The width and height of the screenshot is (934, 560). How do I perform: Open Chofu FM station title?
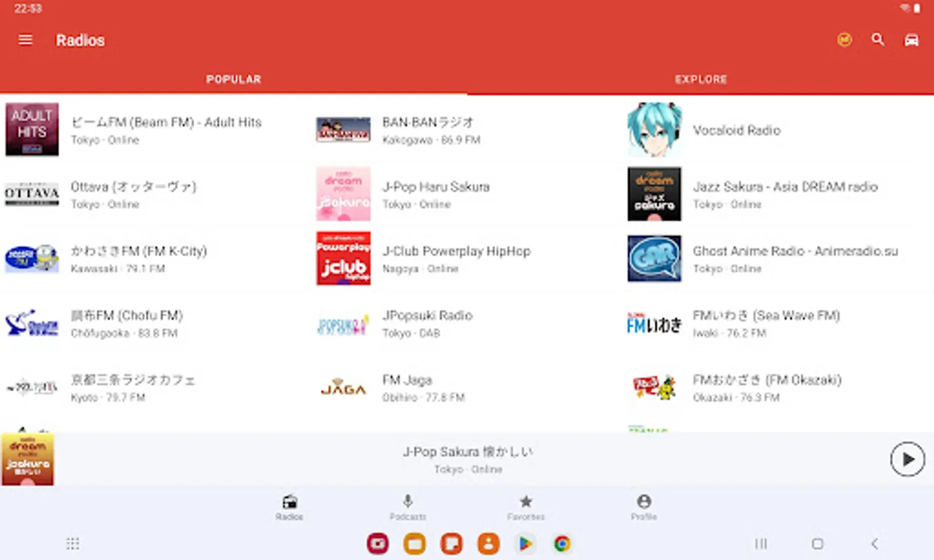pos(127,315)
